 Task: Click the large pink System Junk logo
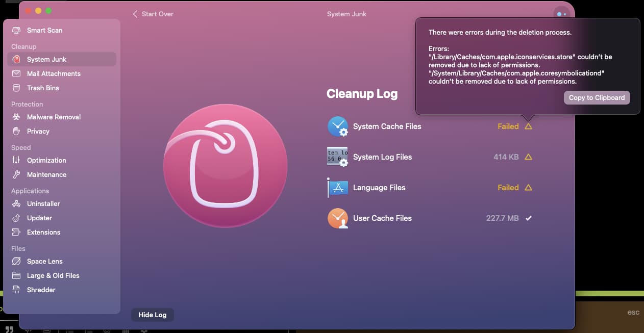coord(225,166)
